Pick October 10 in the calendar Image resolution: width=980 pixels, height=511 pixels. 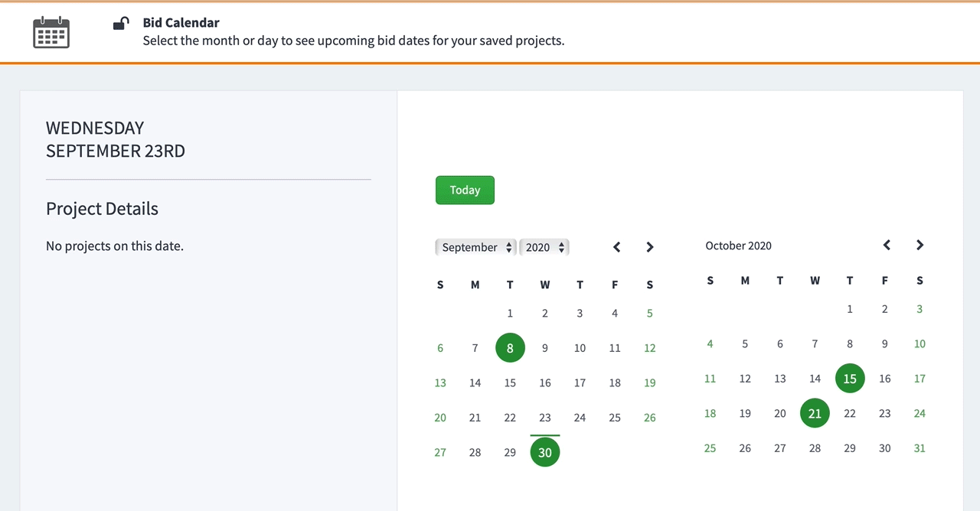point(920,343)
